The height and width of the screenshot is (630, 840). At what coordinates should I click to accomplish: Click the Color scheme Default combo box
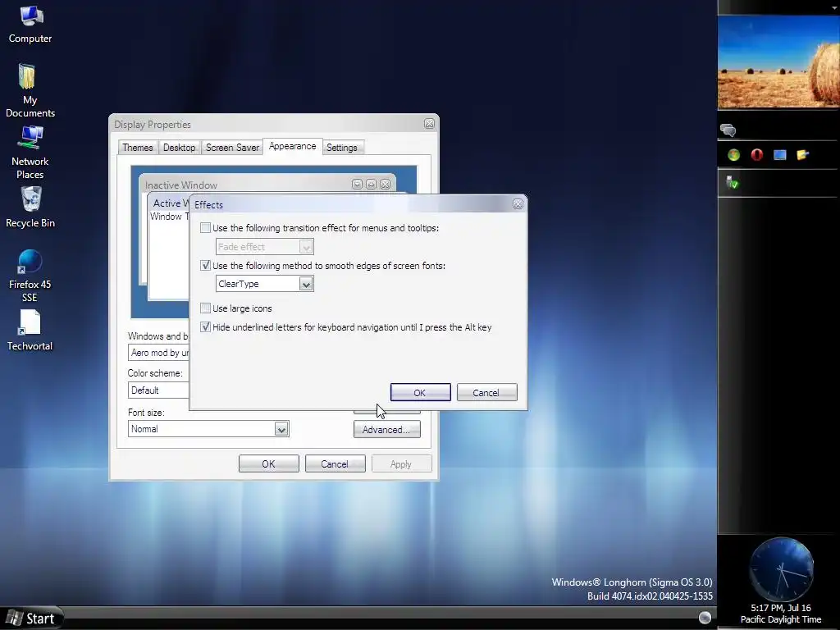158,390
